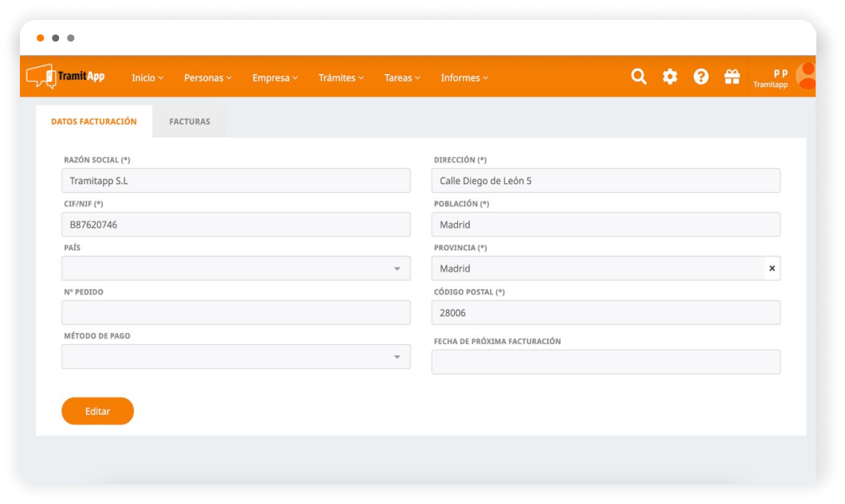The height and width of the screenshot is (504, 845).
Task: Click the help question mark icon
Action: point(701,76)
